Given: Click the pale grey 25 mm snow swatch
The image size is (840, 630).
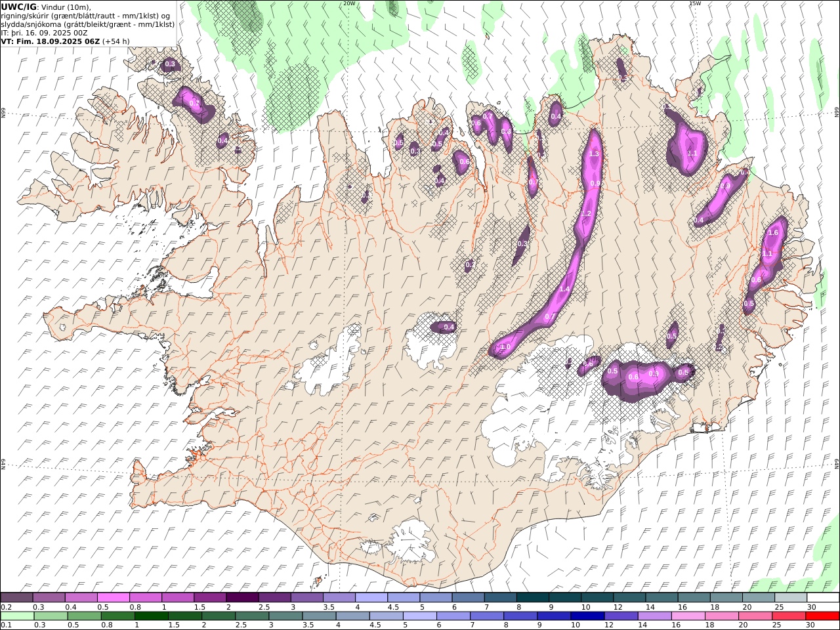Looking at the screenshot, I should coord(791,597).
